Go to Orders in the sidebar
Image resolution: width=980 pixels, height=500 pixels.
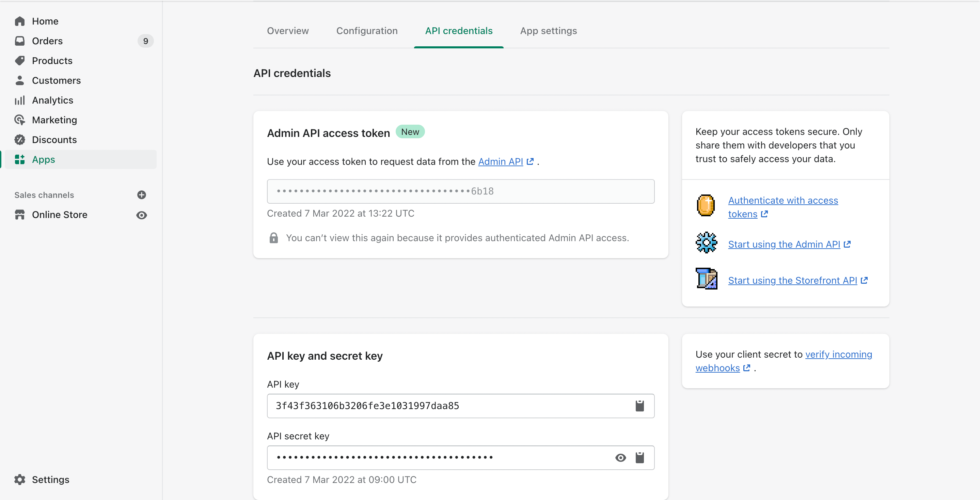click(47, 41)
